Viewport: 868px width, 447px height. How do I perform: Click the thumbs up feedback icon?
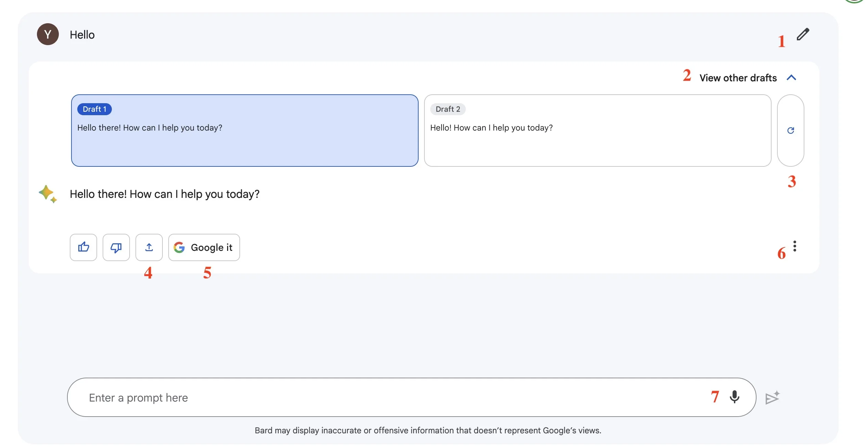[x=83, y=247]
